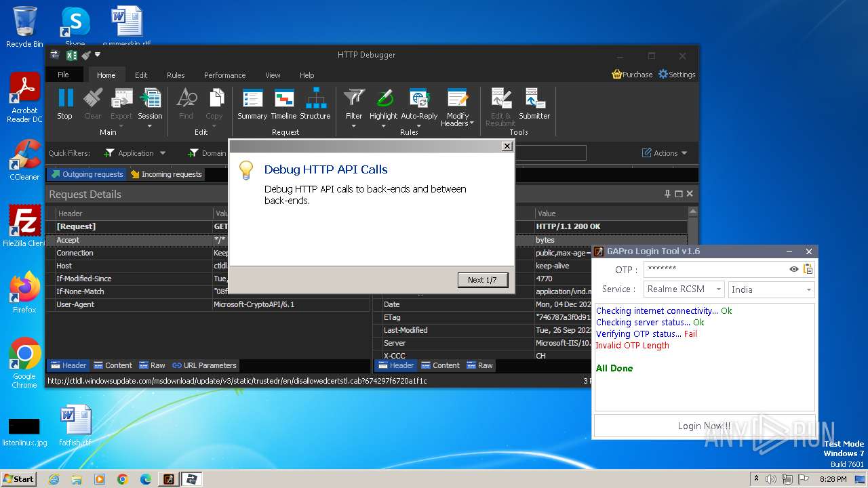The width and height of the screenshot is (868, 488).
Task: Select the Accept header row
Action: (x=208, y=240)
